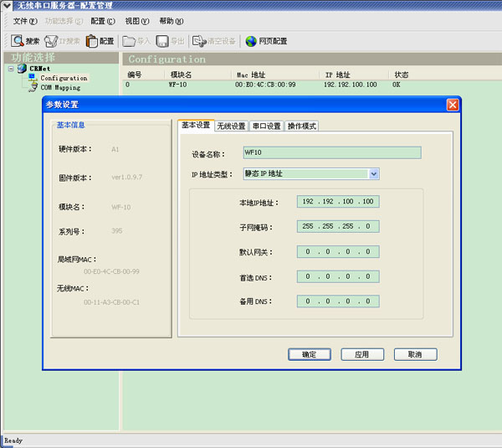Open the 配置(C) menu
The height and width of the screenshot is (448, 502).
tap(103, 21)
